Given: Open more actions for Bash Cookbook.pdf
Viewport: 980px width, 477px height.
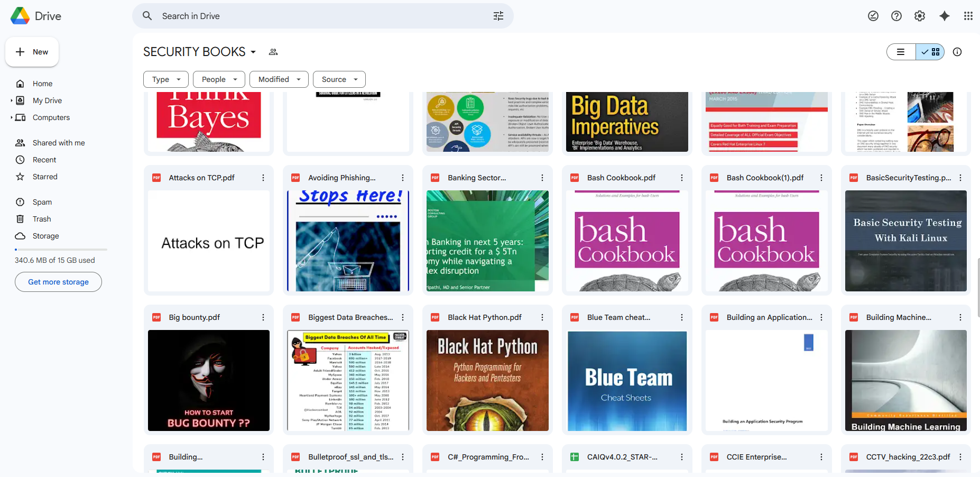Looking at the screenshot, I should pyautogui.click(x=682, y=178).
